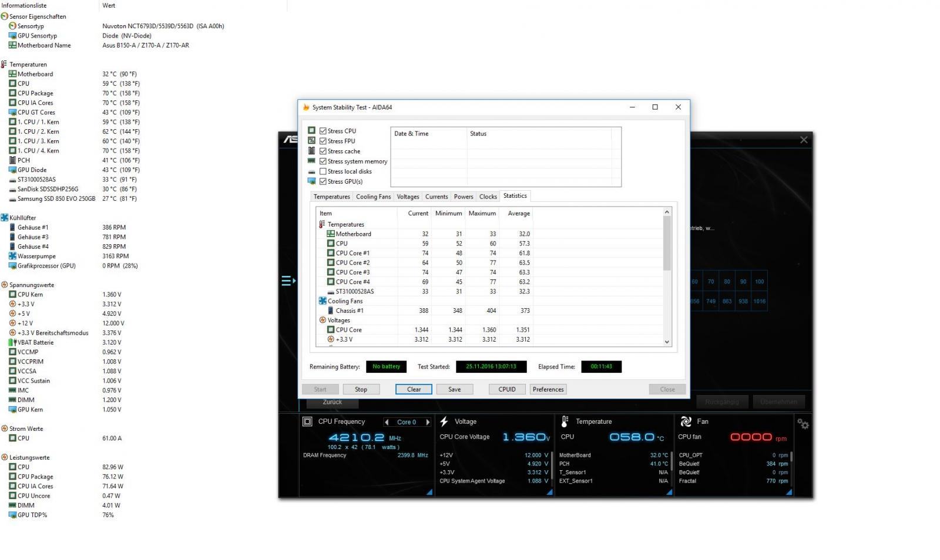Click the Stress system memory RAM icon
The image size is (940, 560).
point(312,161)
